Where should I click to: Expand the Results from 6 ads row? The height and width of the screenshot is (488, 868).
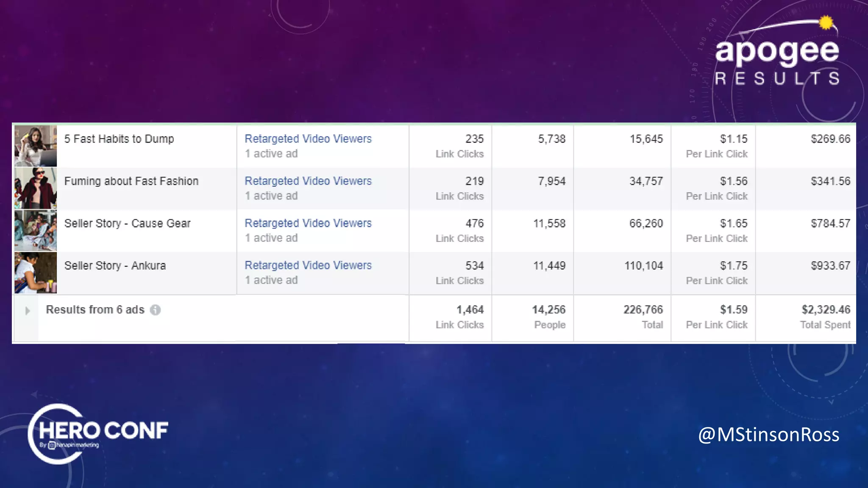pos(28,311)
